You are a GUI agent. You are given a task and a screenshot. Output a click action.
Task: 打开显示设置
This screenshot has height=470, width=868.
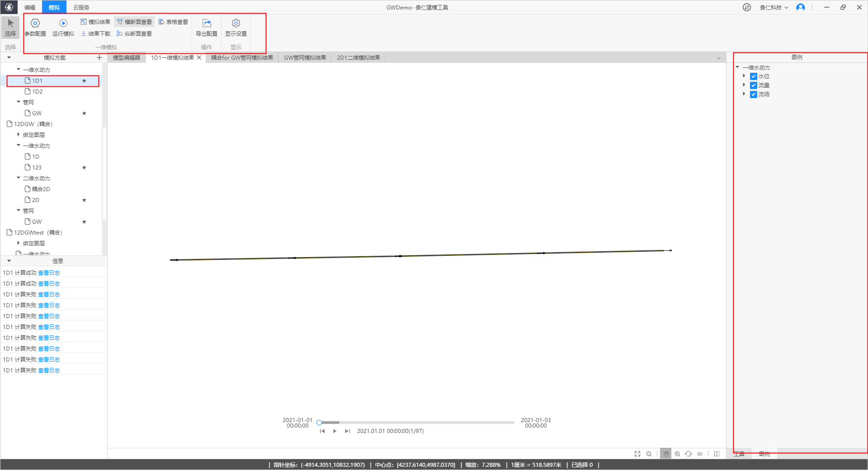click(236, 27)
